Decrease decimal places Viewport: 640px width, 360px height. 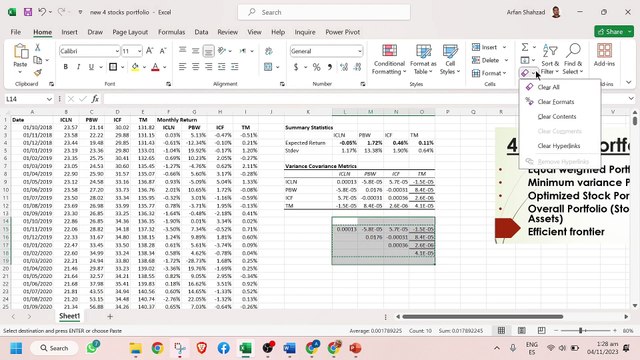click(358, 67)
